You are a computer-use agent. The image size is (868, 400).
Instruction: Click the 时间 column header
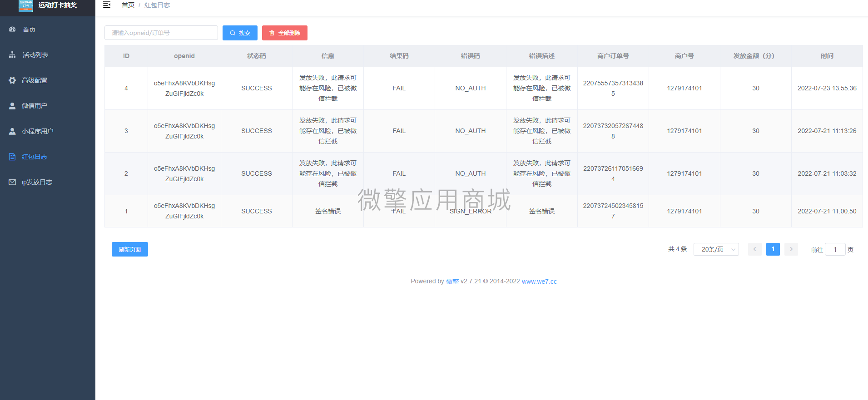click(x=827, y=56)
